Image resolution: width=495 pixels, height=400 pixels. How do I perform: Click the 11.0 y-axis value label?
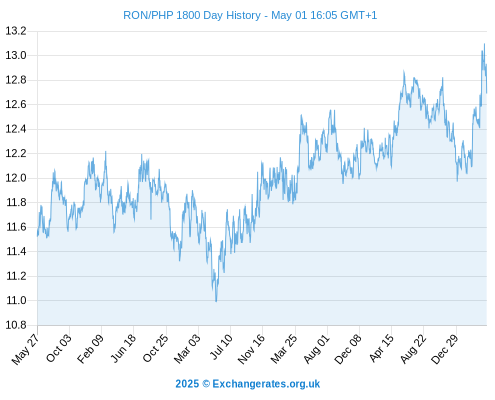click(x=16, y=301)
